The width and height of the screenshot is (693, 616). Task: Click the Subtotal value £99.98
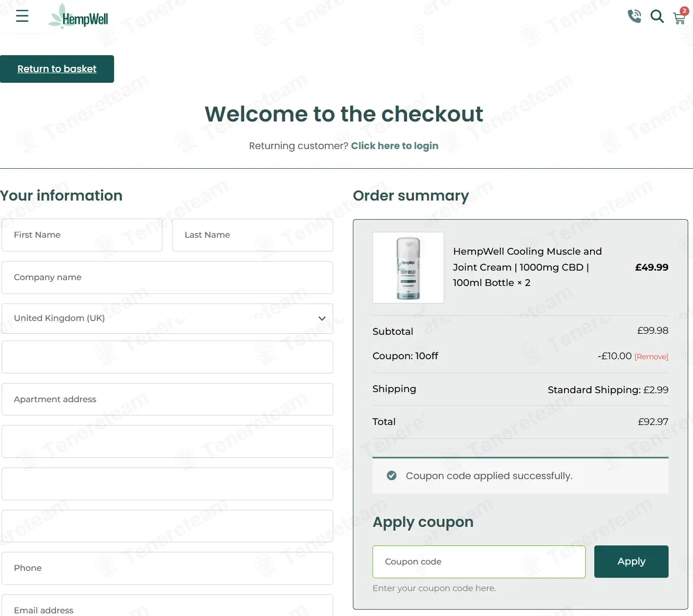coord(653,331)
